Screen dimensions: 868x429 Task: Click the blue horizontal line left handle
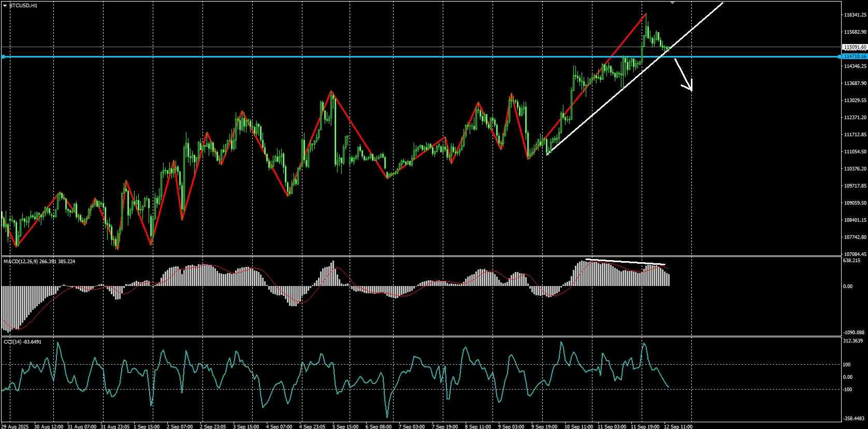click(3, 56)
